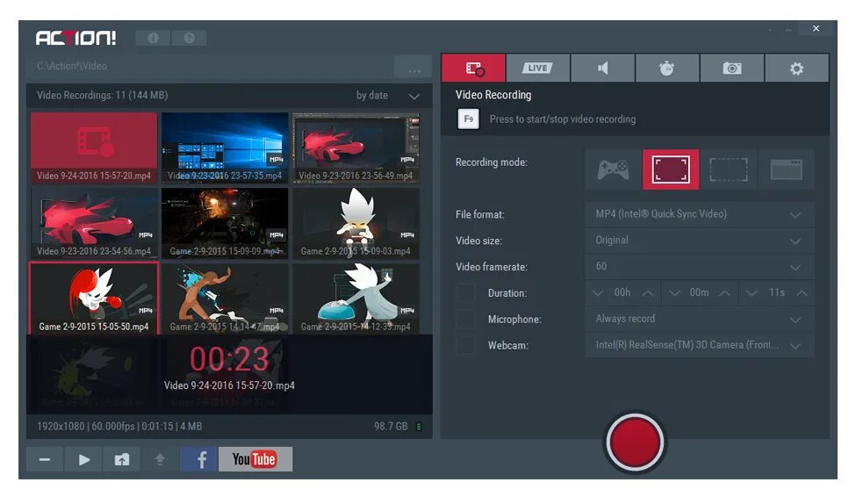Open the File format dropdown
This screenshot has width=856, height=504.
700,214
